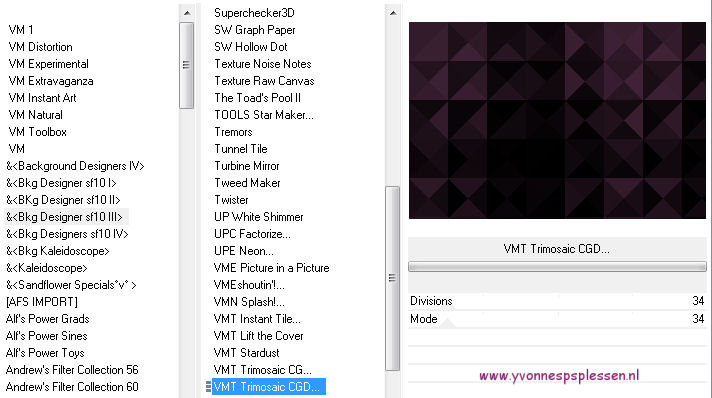Click up arrow of filter list scrollbar
Screen dimensions: 712x398
click(x=393, y=13)
